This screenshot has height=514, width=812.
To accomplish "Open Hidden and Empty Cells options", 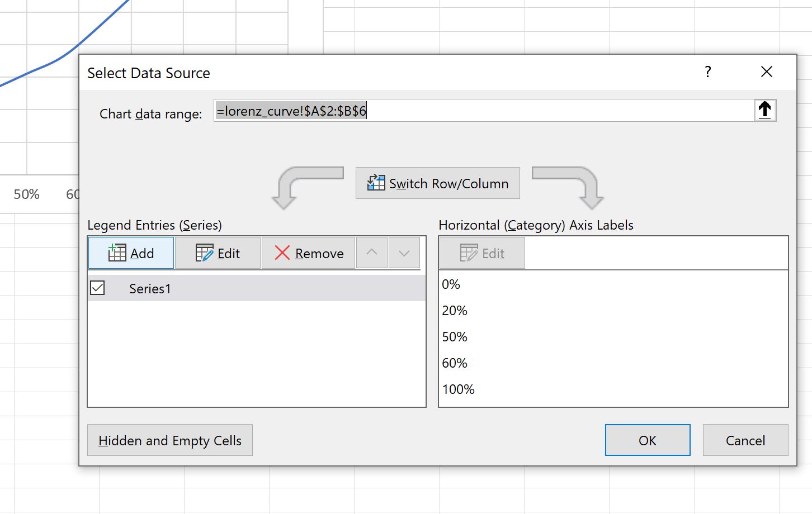I will (x=170, y=440).
